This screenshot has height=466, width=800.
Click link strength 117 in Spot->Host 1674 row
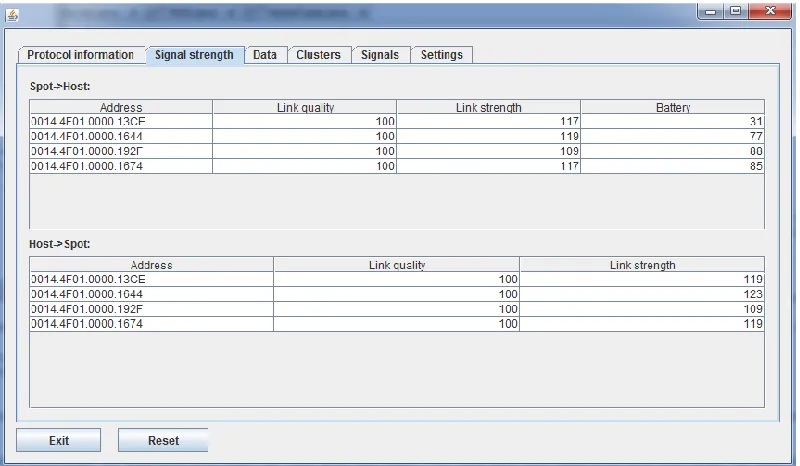(489, 166)
